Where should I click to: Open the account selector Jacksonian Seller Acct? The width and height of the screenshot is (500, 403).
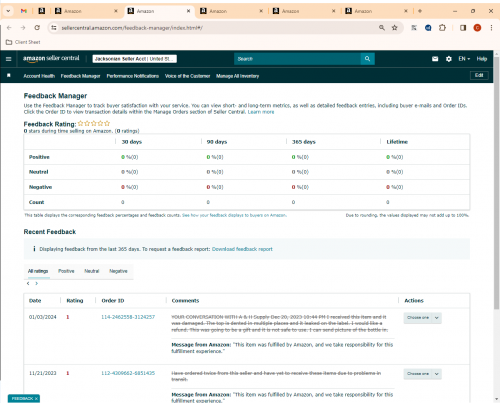(134, 59)
